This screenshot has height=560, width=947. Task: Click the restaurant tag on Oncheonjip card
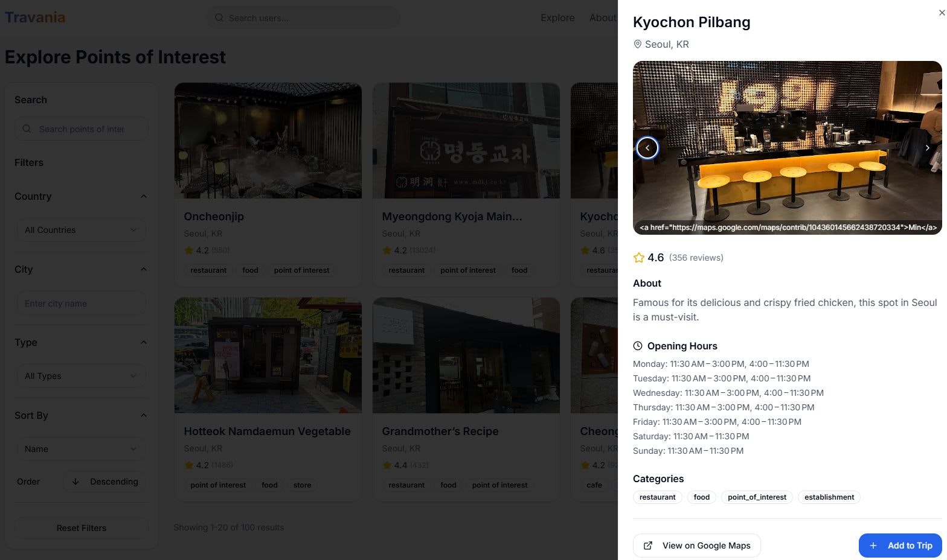208,270
